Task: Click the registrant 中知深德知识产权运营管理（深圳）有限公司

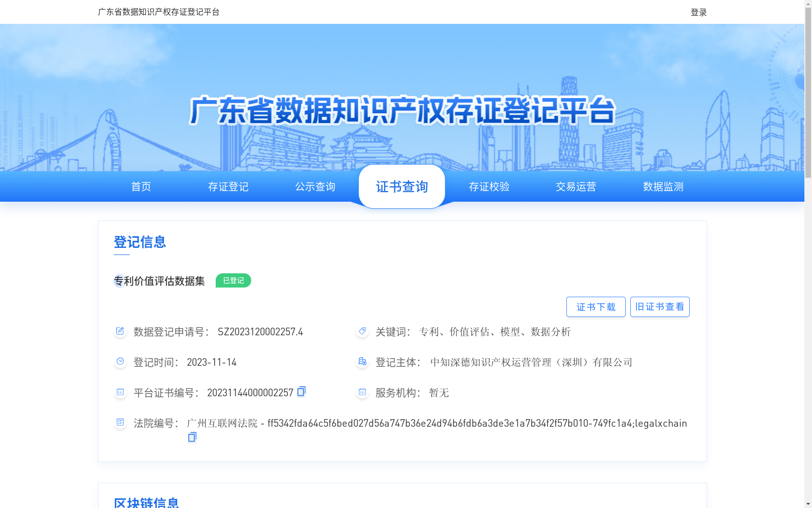Action: tap(531, 362)
